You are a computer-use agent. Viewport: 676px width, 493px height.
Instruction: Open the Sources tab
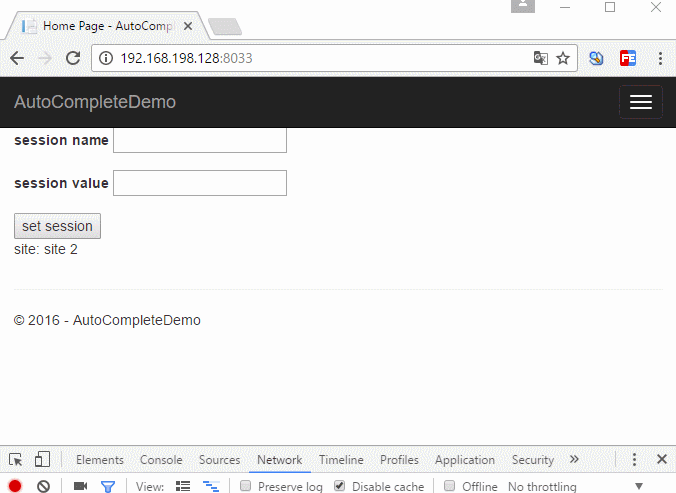coord(219,460)
